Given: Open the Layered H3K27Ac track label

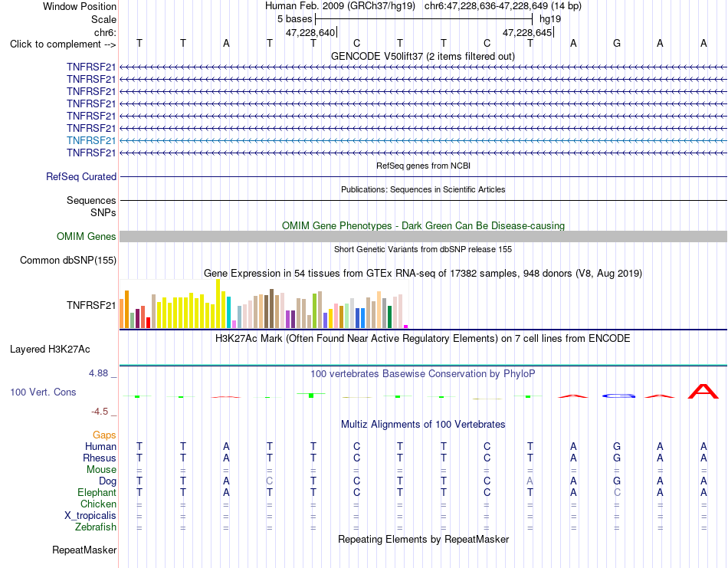Looking at the screenshot, I should tap(50, 350).
